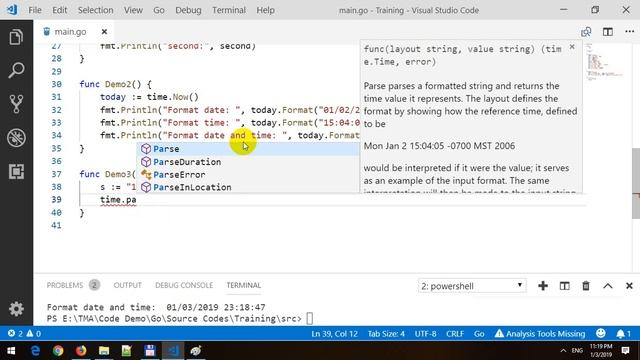Open Microsoft Edge from taskbar
The width and height of the screenshot is (640, 360).
[x=35, y=351]
